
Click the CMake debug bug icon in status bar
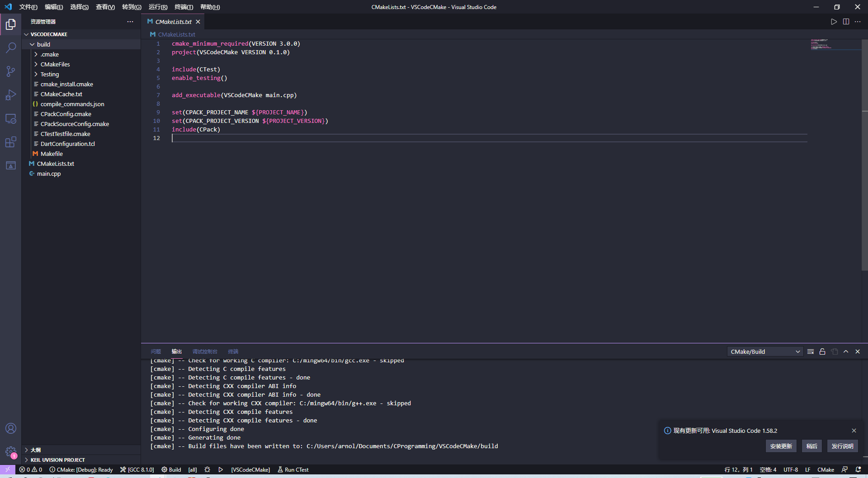pos(207,470)
